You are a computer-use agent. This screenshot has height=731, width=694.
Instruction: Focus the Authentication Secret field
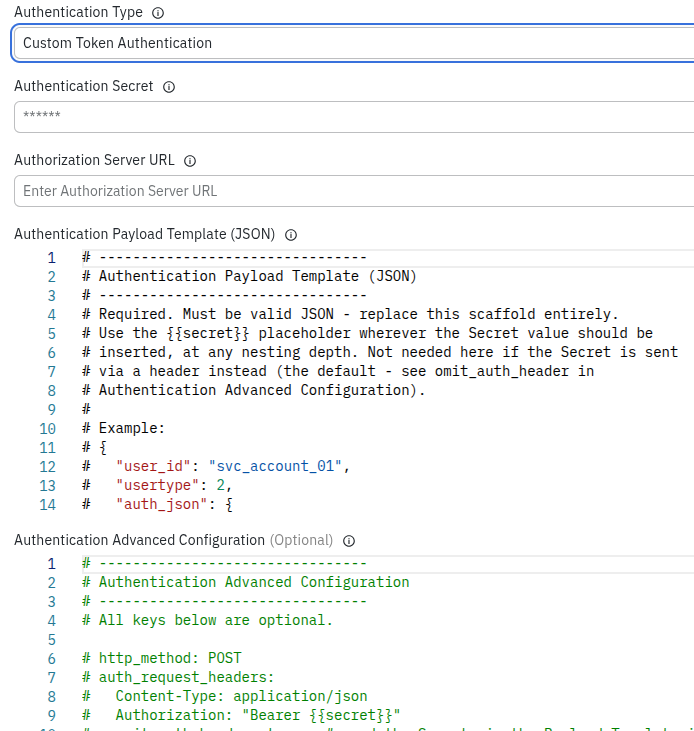click(354, 117)
